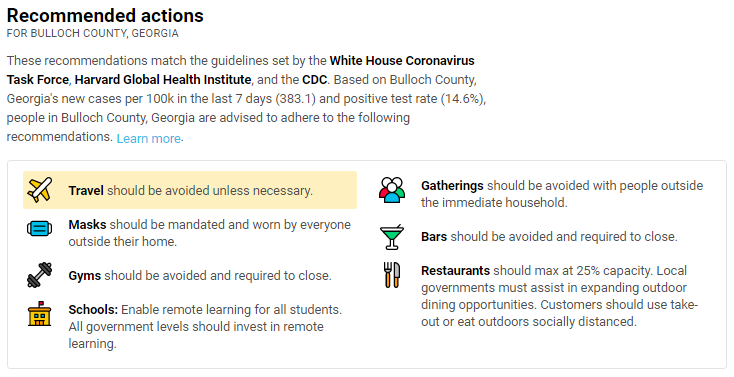This screenshot has width=734, height=377.
Task: Click the White House Coronavirus Task Force text
Action: pyautogui.click(x=241, y=70)
